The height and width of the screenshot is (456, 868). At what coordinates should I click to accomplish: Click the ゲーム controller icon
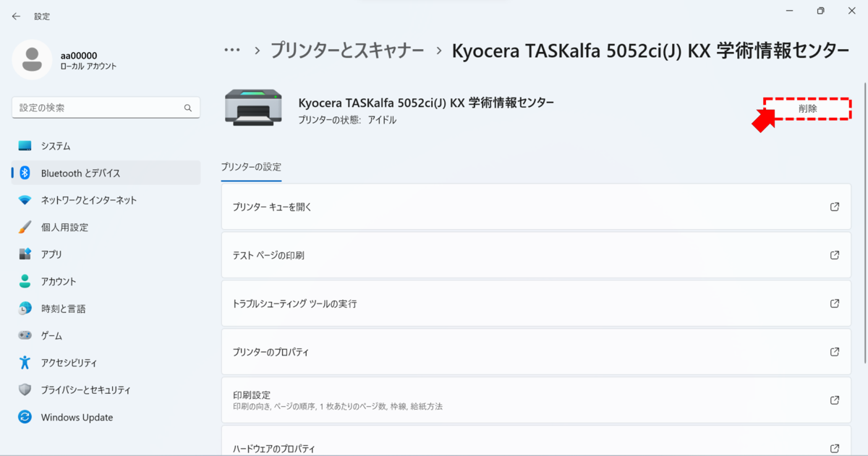pos(25,335)
